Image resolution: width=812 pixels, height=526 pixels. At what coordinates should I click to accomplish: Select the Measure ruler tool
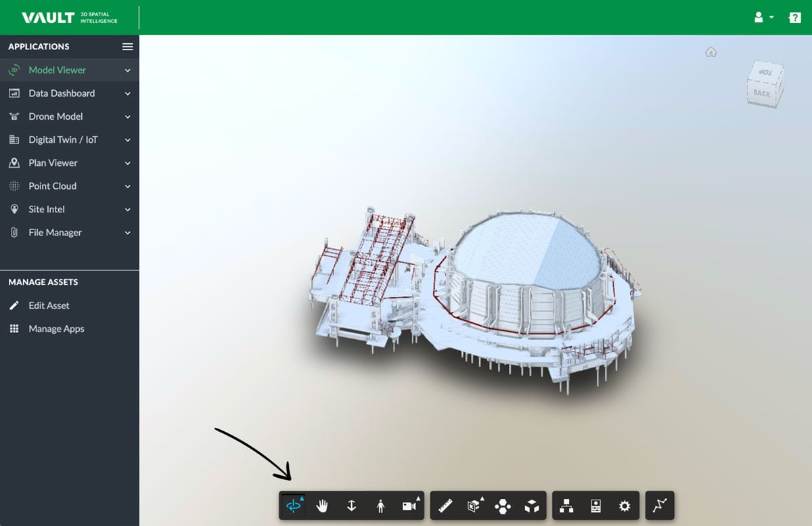[x=445, y=506]
